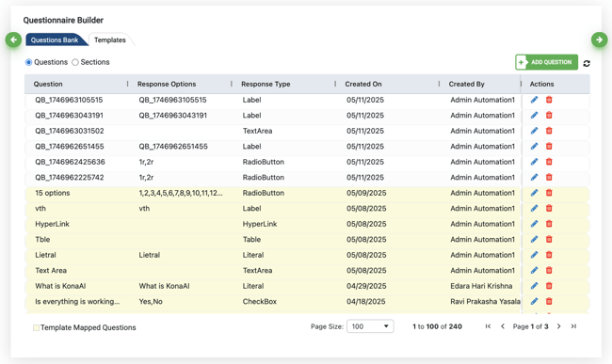Image resolution: width=612 pixels, height=364 pixels.
Task: Delete the QB_1746963031502 question
Action: pos(549,131)
